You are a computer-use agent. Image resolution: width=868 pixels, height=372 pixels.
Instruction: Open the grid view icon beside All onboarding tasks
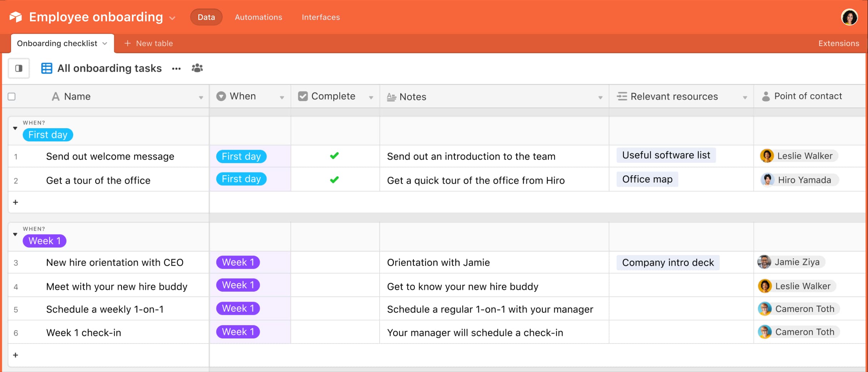[x=47, y=68]
